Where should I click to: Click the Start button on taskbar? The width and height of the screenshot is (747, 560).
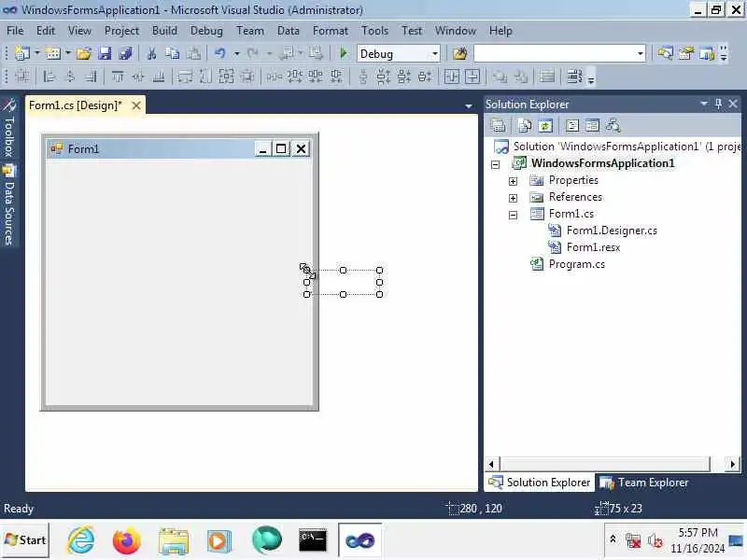pos(25,540)
